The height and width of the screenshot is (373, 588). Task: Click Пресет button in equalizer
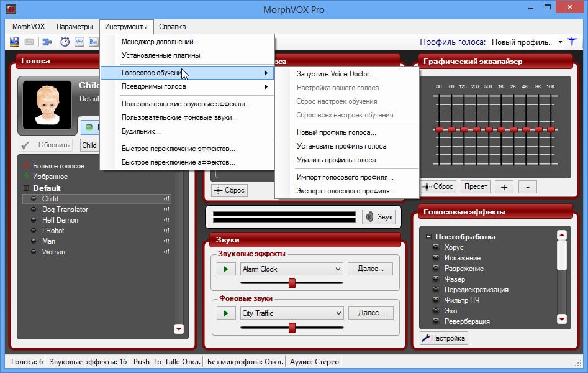coord(476,186)
